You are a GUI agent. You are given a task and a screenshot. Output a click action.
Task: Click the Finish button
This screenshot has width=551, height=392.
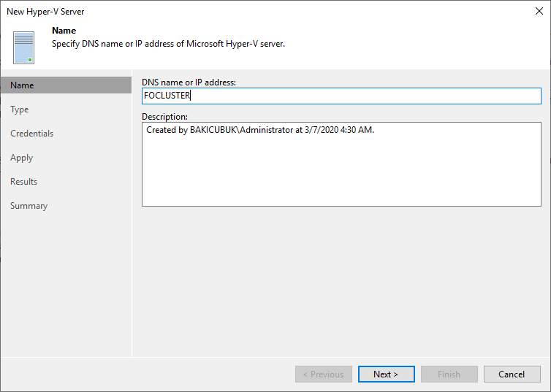coord(449,374)
